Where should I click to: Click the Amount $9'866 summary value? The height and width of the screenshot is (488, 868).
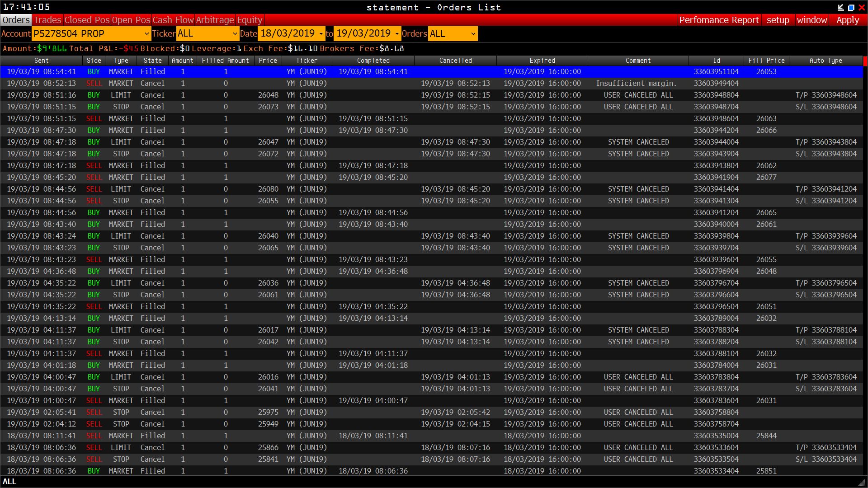[x=52, y=48]
